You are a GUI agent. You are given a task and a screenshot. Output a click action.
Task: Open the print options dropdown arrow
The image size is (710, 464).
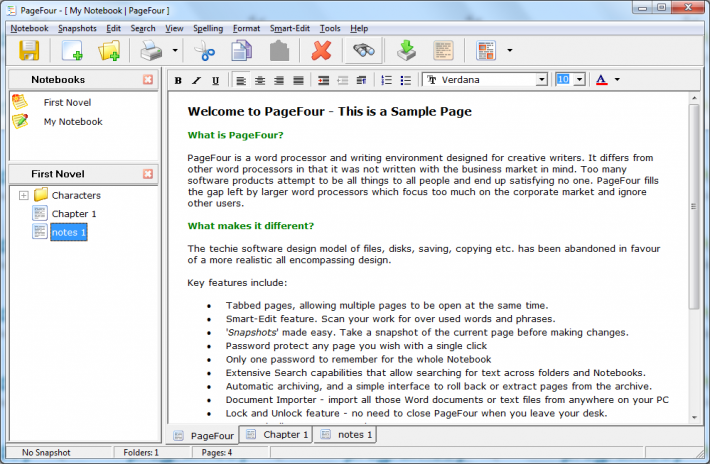[175, 50]
